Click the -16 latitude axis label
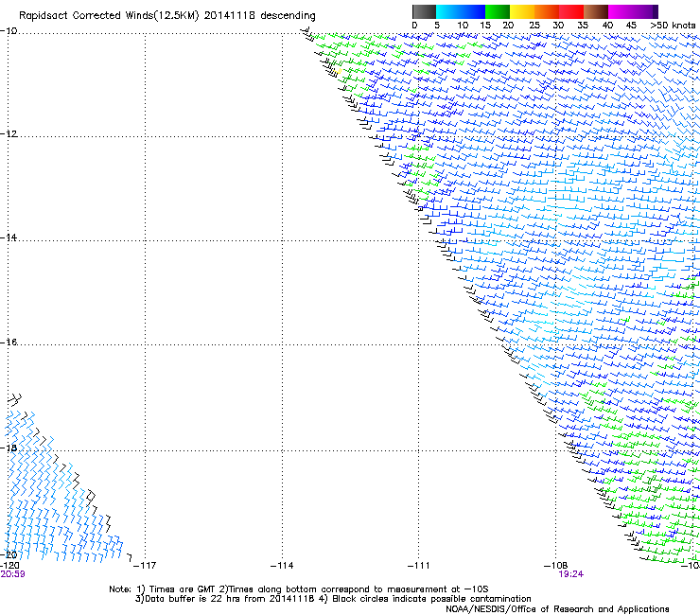The height and width of the screenshot is (615, 700). click(9, 343)
